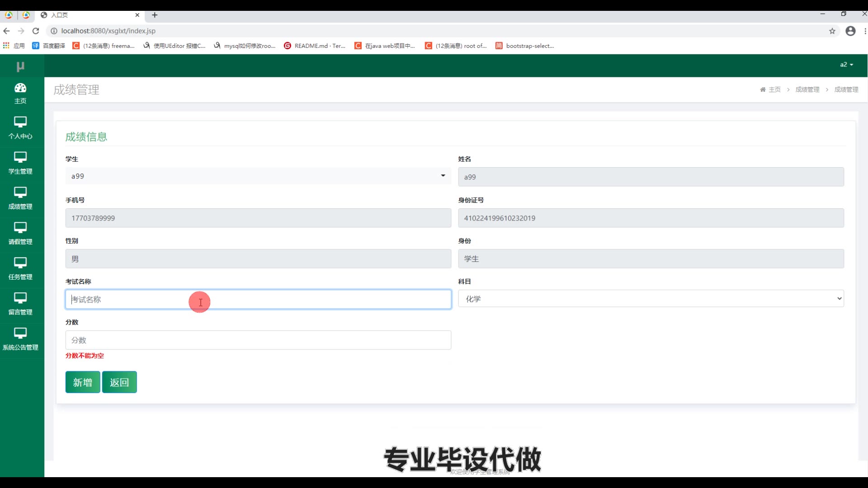Click the 成绩管理 page title
This screenshot has width=868, height=488.
[x=76, y=89]
